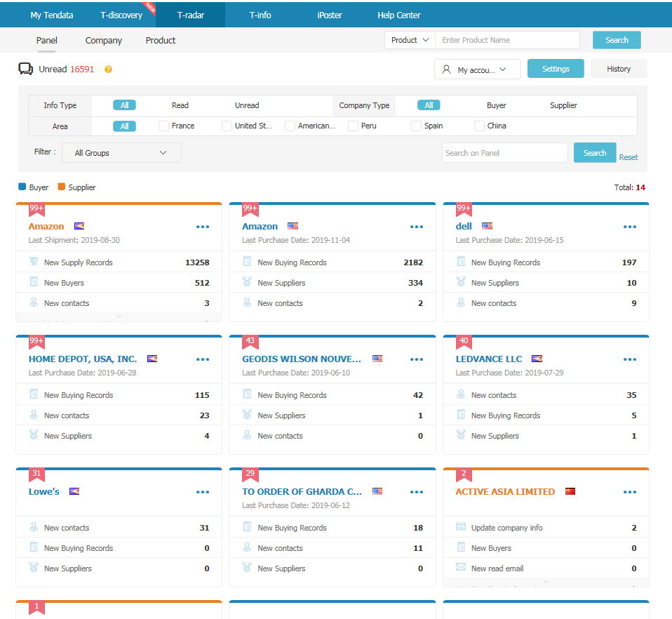The width and height of the screenshot is (672, 619).
Task: Expand the All Groups filter dropdown
Action: (x=122, y=153)
